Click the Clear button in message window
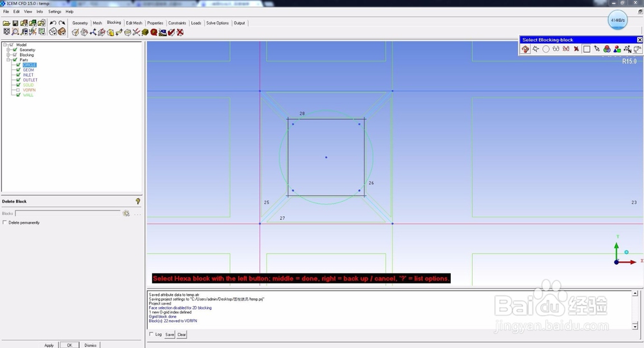 click(x=182, y=334)
